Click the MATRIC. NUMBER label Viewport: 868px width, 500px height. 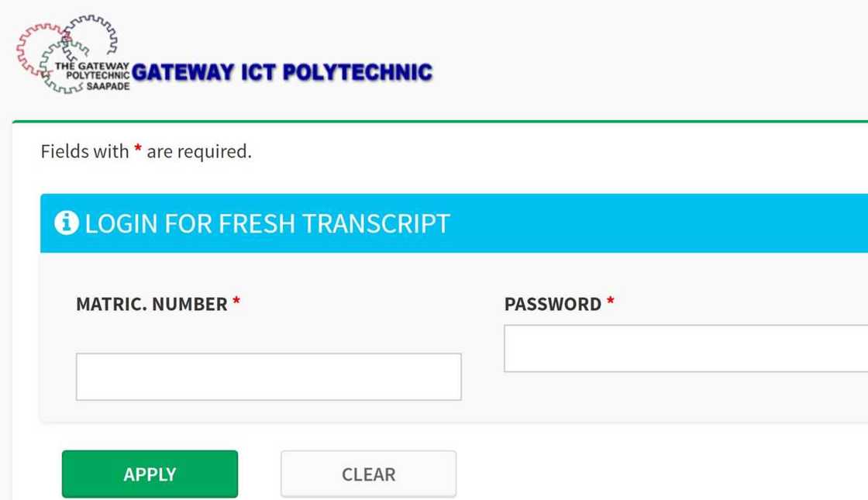(x=151, y=304)
